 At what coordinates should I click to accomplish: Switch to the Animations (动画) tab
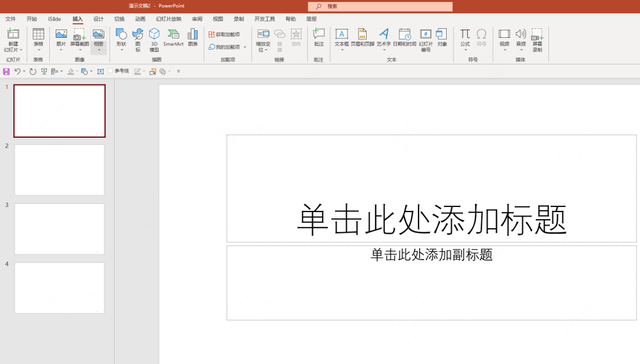[x=140, y=19]
